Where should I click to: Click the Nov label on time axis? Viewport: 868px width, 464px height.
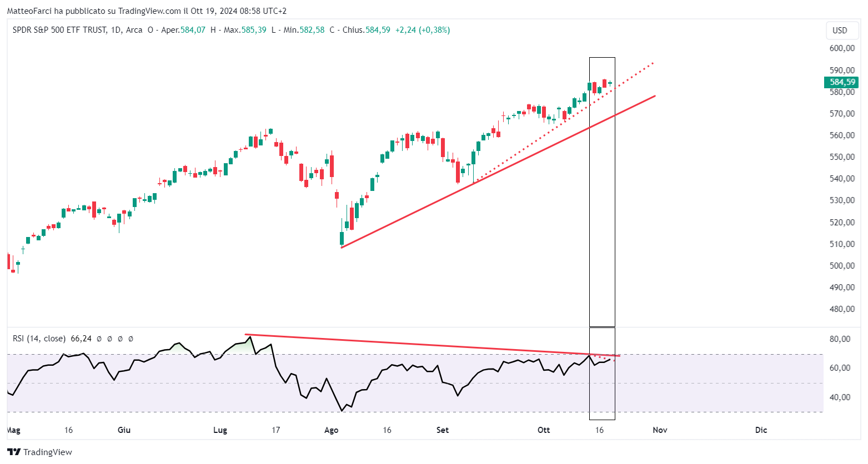pos(660,430)
